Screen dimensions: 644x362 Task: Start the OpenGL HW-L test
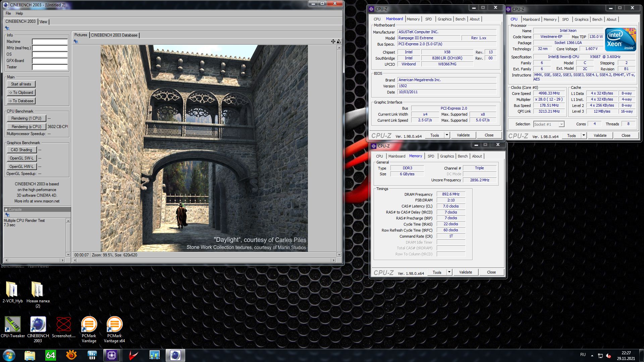21,167
